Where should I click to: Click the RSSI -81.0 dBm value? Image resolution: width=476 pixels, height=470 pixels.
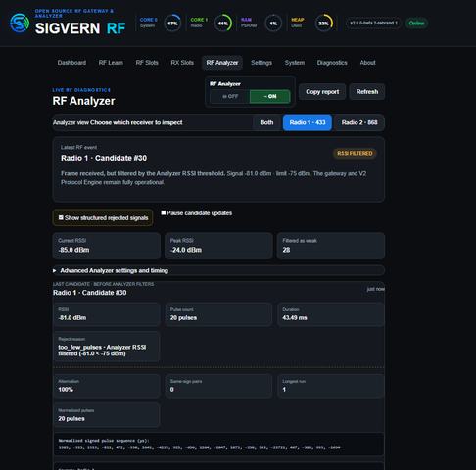tap(72, 318)
